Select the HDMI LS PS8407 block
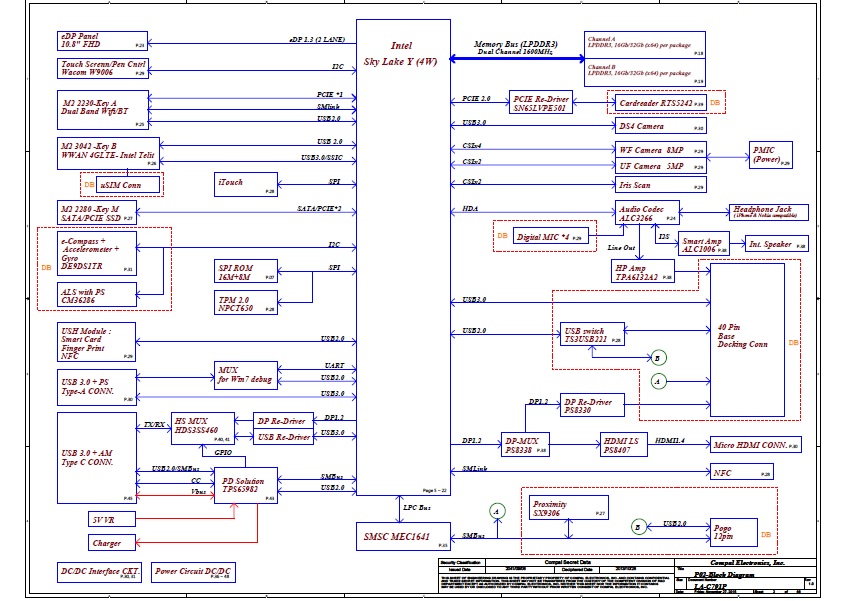 tap(624, 444)
